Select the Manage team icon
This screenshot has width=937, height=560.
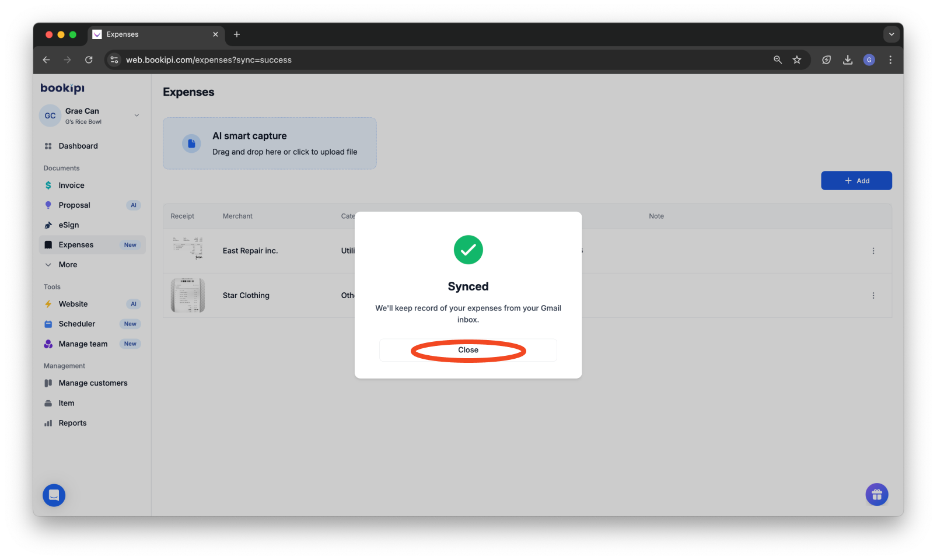(48, 344)
